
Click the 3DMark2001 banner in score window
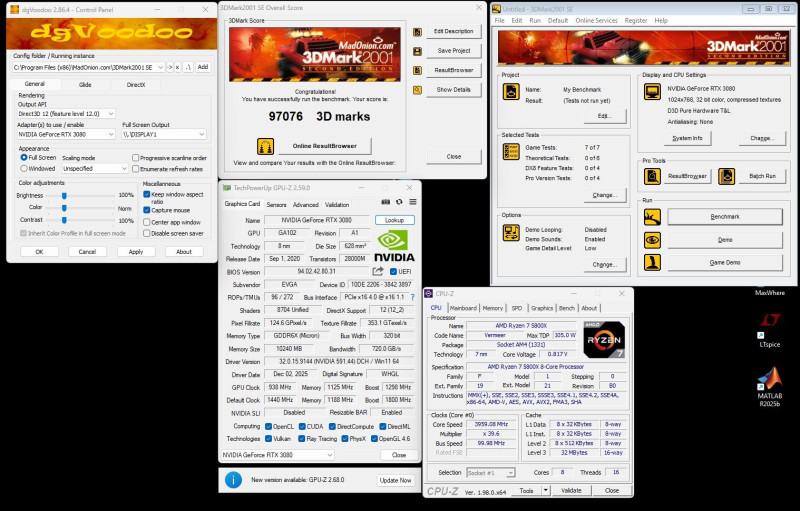pos(315,55)
